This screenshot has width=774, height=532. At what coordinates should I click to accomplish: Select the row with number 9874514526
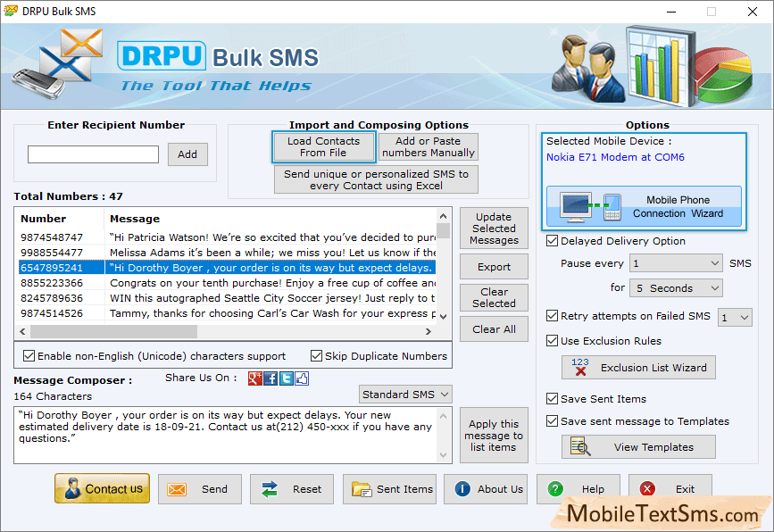coord(227,314)
